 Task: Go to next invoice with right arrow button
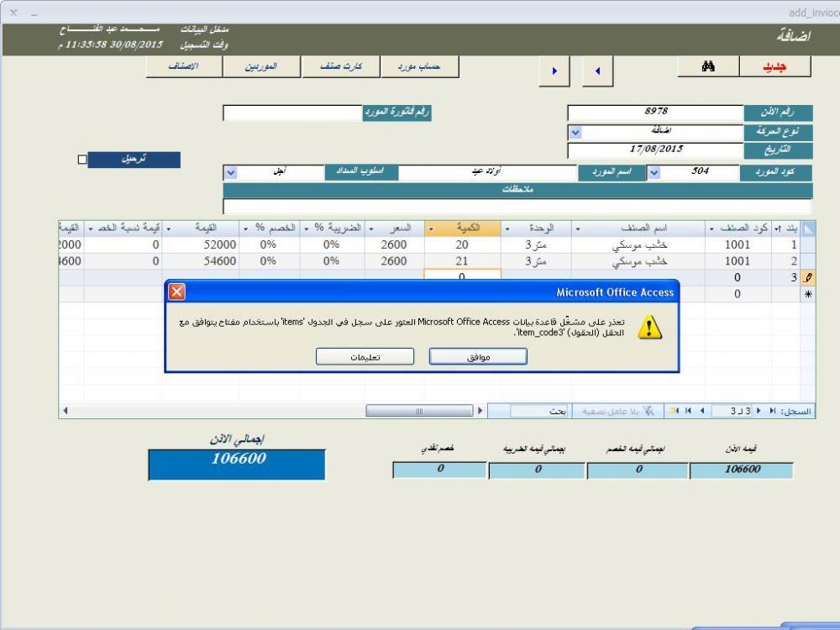(x=554, y=71)
